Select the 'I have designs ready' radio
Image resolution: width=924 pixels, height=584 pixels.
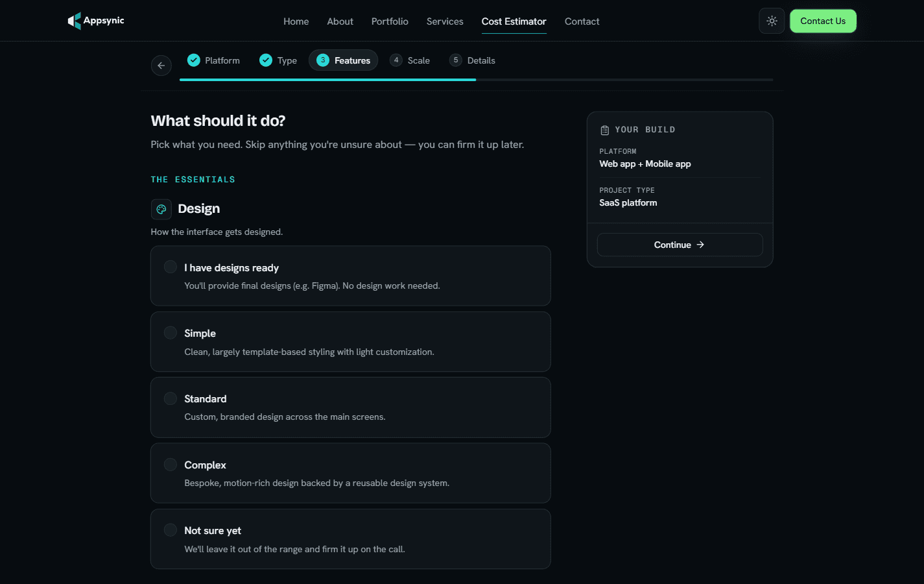point(171,267)
